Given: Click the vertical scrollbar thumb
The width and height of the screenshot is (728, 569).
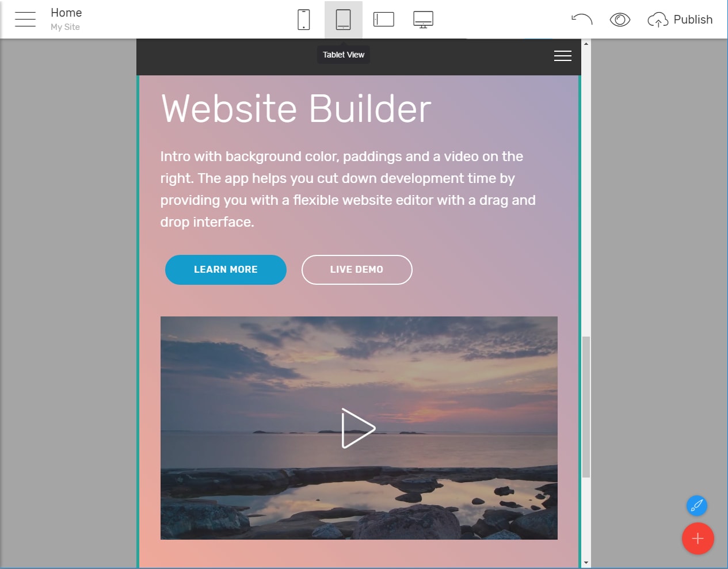Looking at the screenshot, I should pyautogui.click(x=586, y=407).
